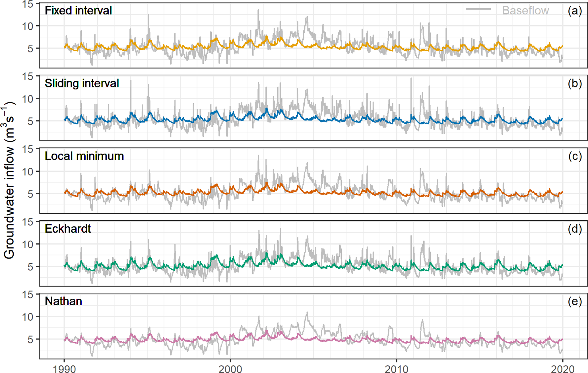Click the Local minimum panel title
The width and height of the screenshot is (588, 373).
[x=84, y=156]
